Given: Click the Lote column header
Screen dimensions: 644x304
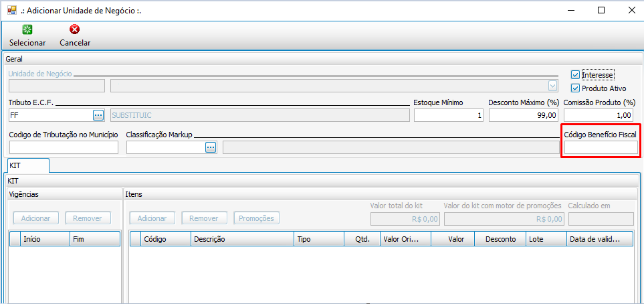Looking at the screenshot, I should coord(546,239).
